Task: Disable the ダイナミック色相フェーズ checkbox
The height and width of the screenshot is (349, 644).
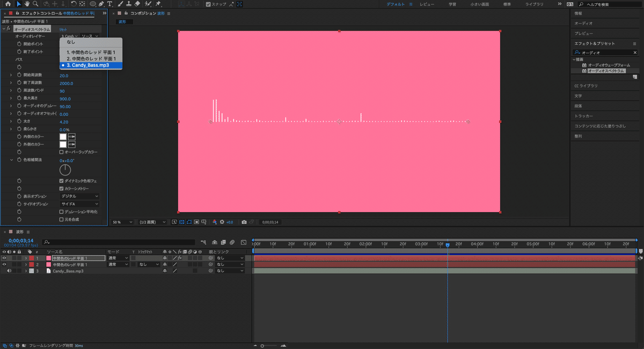Action: pyautogui.click(x=62, y=180)
